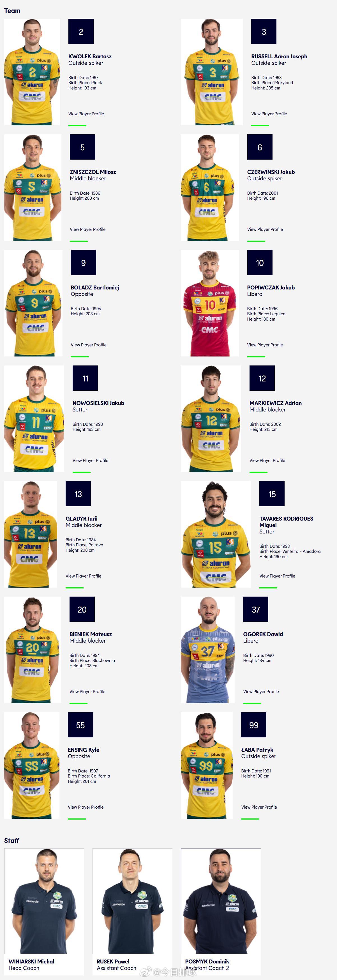Click jersey number 5 badge for ZNISZCZOL
The image size is (337, 980).
(x=82, y=147)
